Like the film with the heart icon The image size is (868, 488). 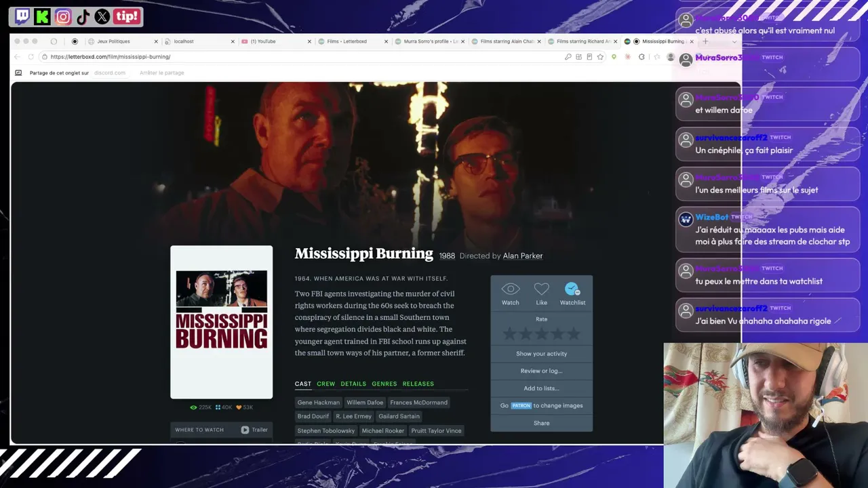[541, 289]
